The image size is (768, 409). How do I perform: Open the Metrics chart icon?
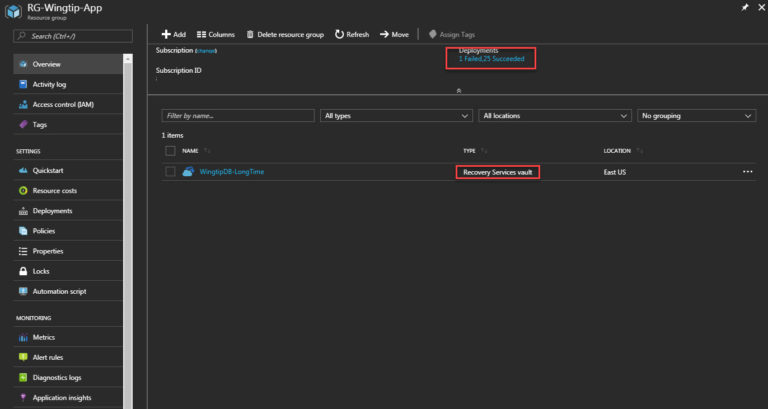(23, 337)
